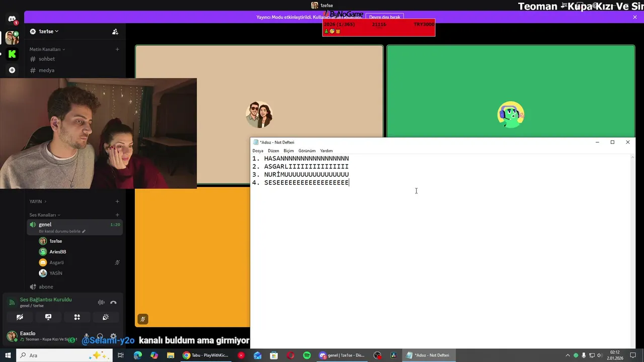Screen dimensions: 644x362
Task: Open Spotify from the taskbar
Action: coord(307,355)
